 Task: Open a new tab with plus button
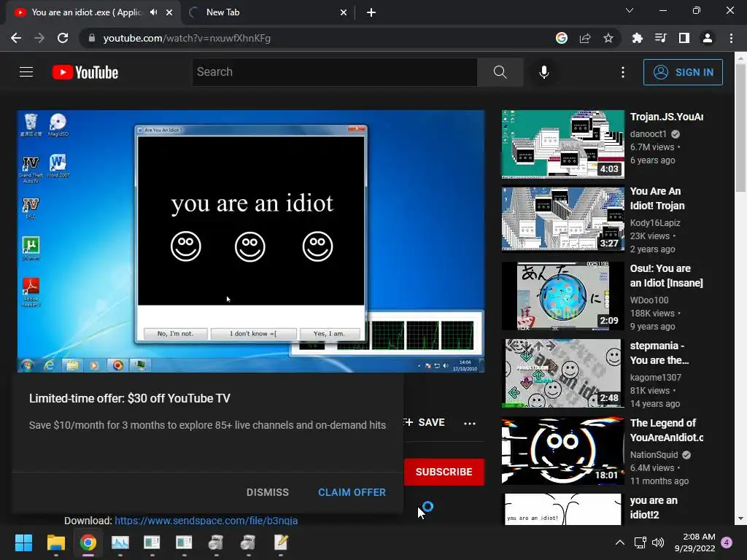tap(371, 13)
